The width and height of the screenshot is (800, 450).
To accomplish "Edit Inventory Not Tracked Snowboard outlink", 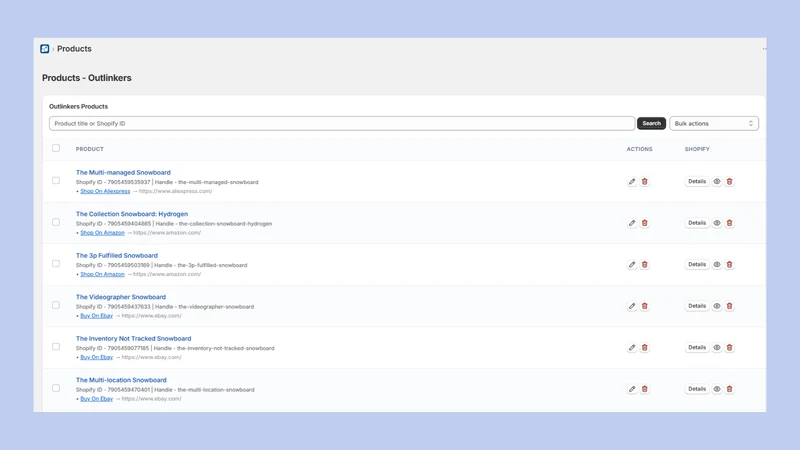I will pos(632,347).
